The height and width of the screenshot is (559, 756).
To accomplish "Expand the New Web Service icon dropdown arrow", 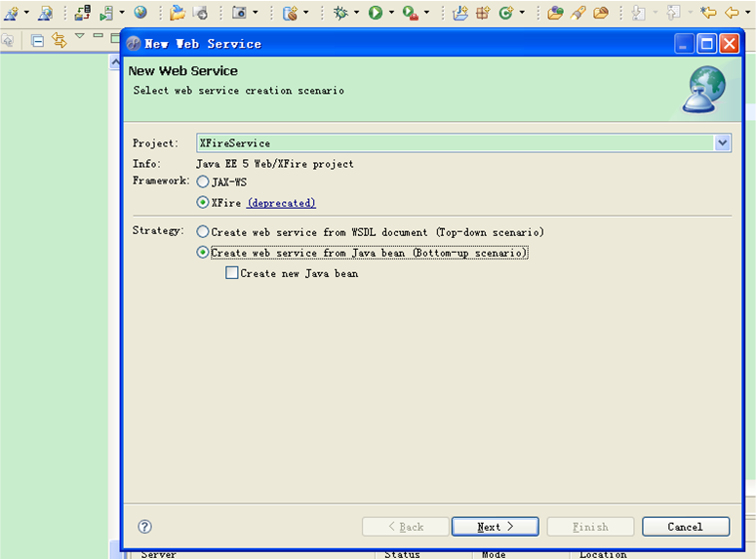I will (x=26, y=13).
